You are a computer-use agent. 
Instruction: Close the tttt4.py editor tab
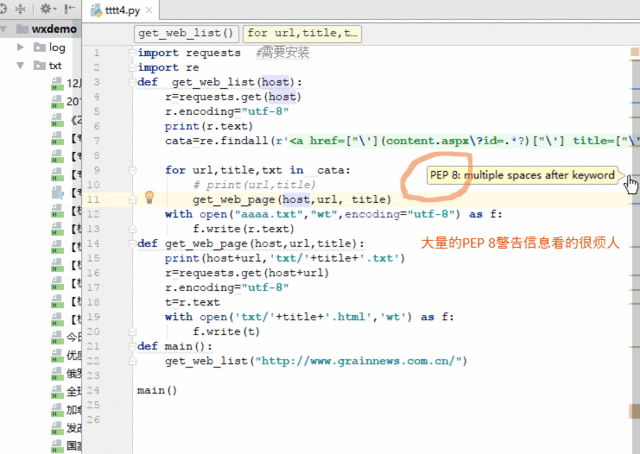click(x=149, y=10)
